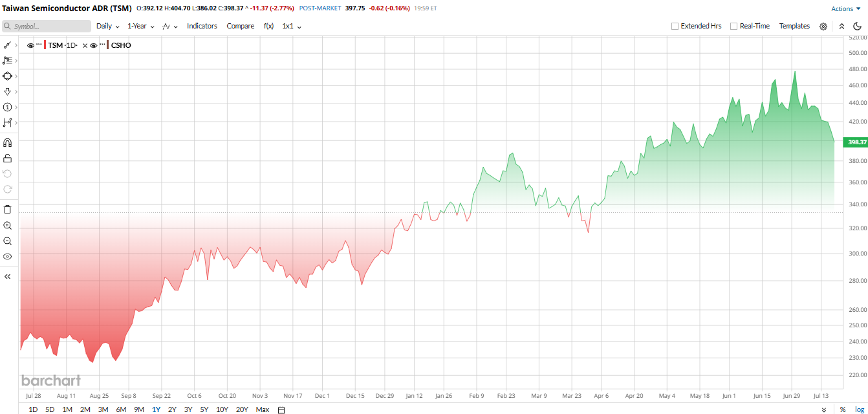
Task: Expand the shapes tool options chevron
Action: coord(16,76)
